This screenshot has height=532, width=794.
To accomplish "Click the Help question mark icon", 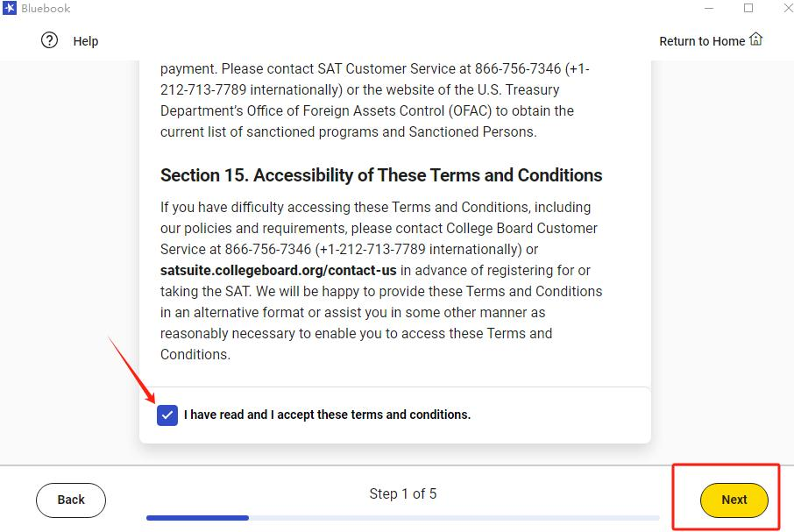I will point(50,40).
